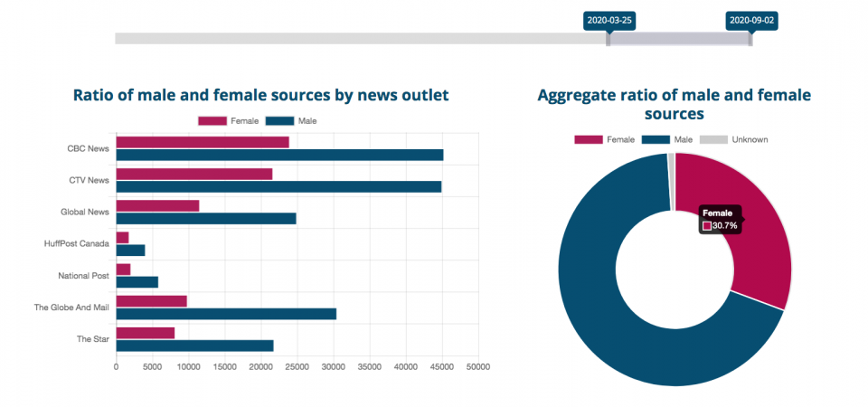This screenshot has height=407, width=868.
Task: Click National Post male sources bar
Action: (x=137, y=282)
